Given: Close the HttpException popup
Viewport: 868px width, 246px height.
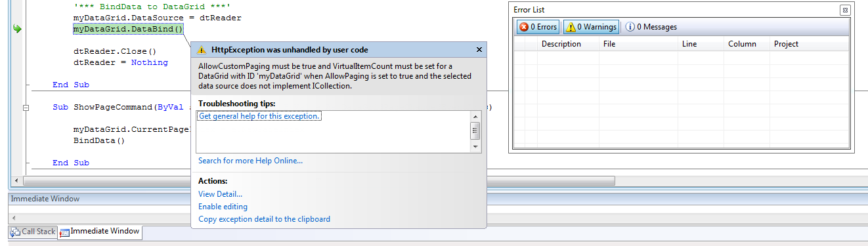Looking at the screenshot, I should coord(479,50).
